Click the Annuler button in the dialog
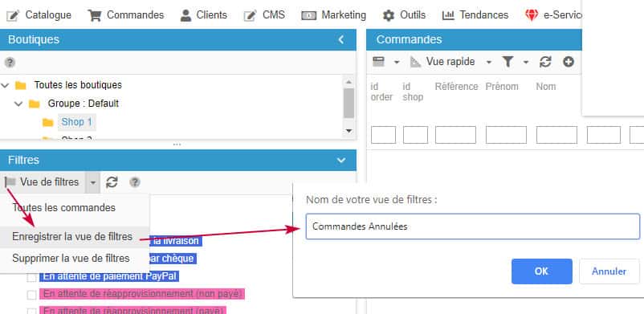Screen dimensions: 644x314 tap(609, 271)
